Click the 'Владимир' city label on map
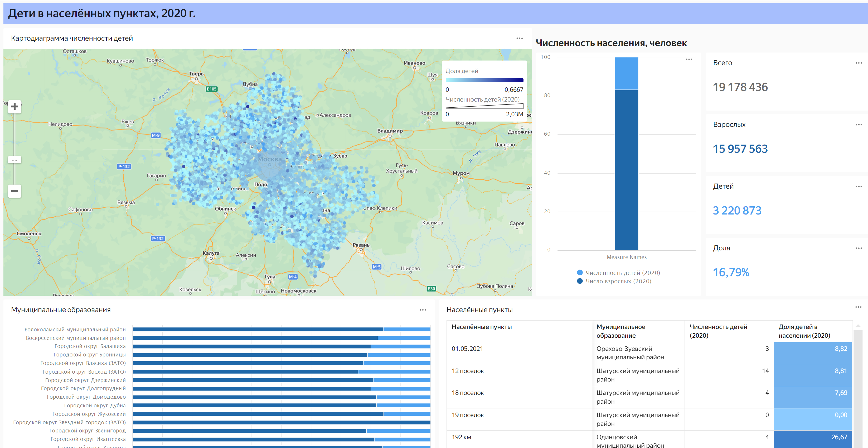The height and width of the screenshot is (448, 868). coord(390,131)
